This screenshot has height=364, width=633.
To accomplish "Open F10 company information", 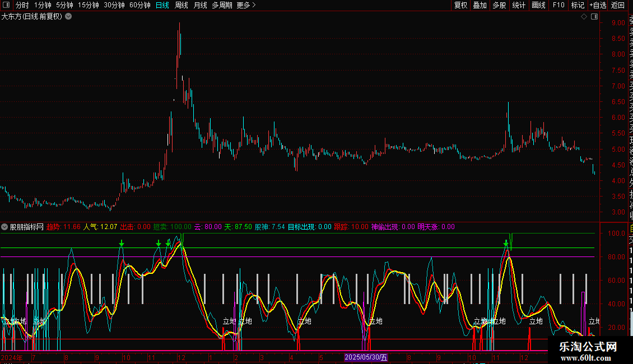I will click(558, 5).
